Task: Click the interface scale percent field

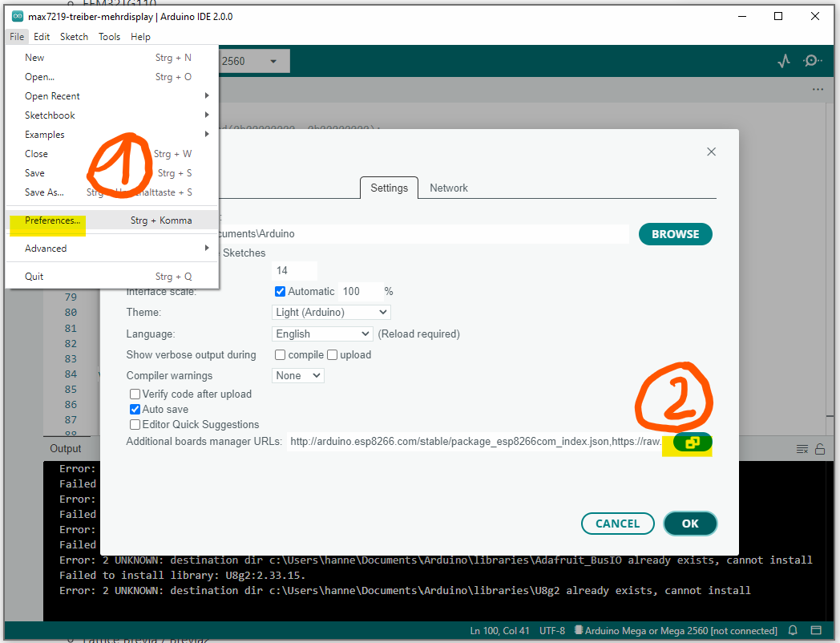Action: point(361,292)
